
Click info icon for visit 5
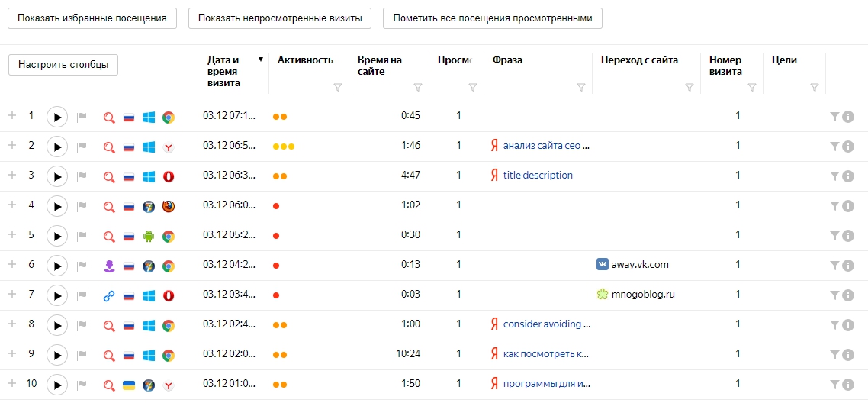(848, 236)
